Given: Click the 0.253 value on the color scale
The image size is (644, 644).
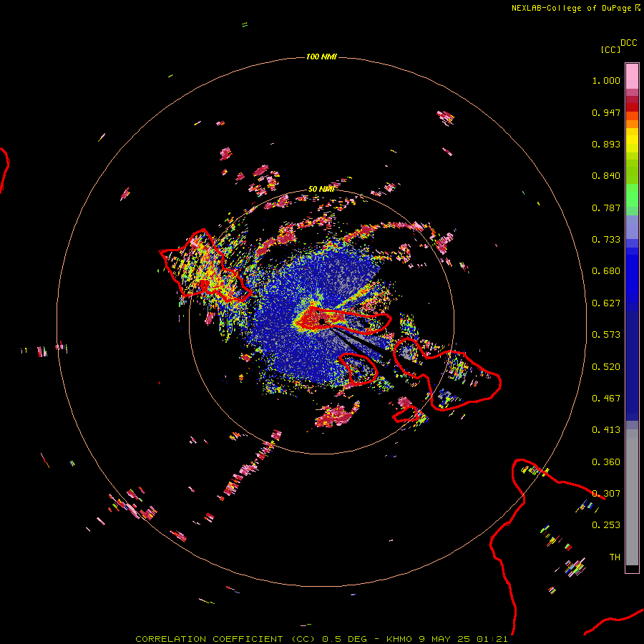Looking at the screenshot, I should click(606, 525).
